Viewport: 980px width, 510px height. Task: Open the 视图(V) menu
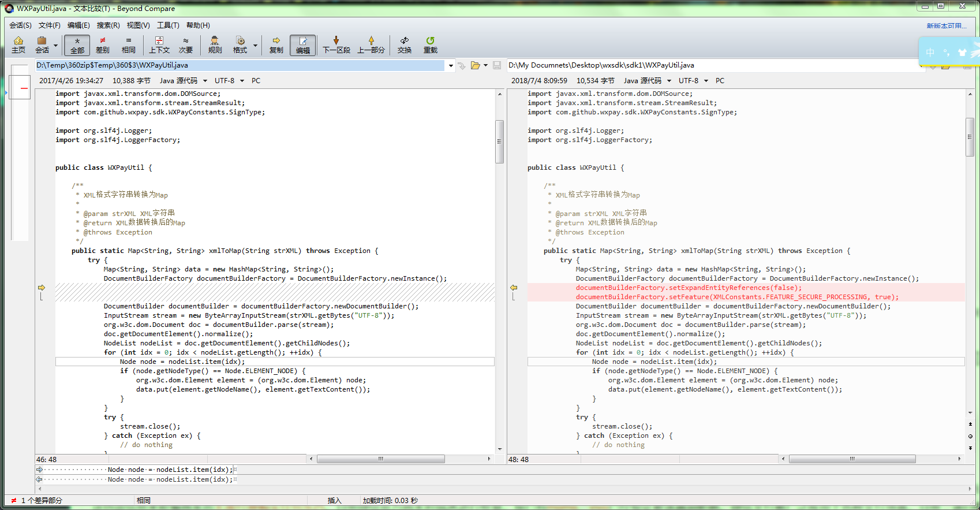pyautogui.click(x=139, y=25)
